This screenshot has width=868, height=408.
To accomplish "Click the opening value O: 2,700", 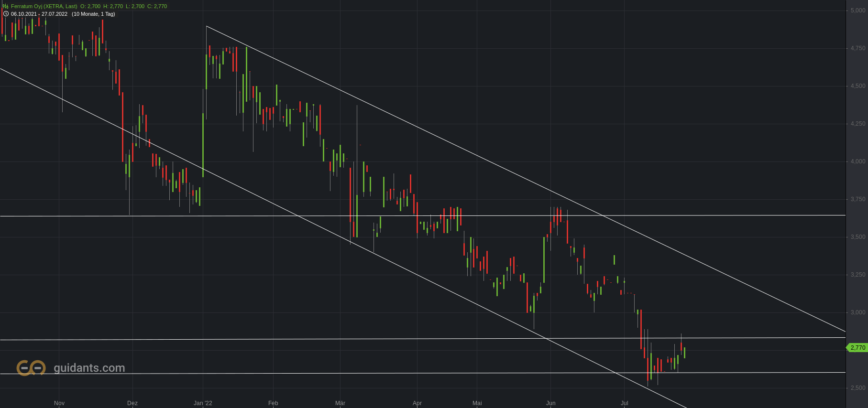I will click(x=91, y=6).
